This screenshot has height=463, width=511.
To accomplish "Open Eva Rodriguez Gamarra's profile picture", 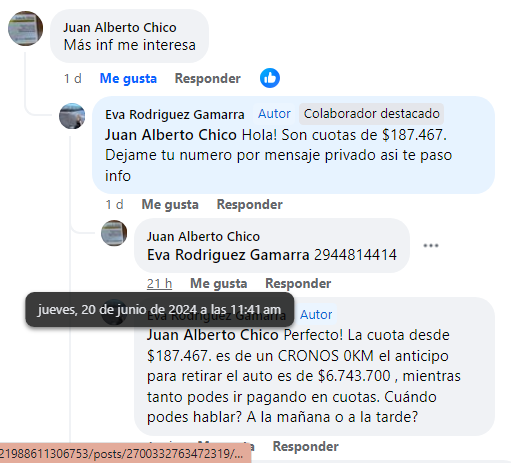I will tap(72, 116).
